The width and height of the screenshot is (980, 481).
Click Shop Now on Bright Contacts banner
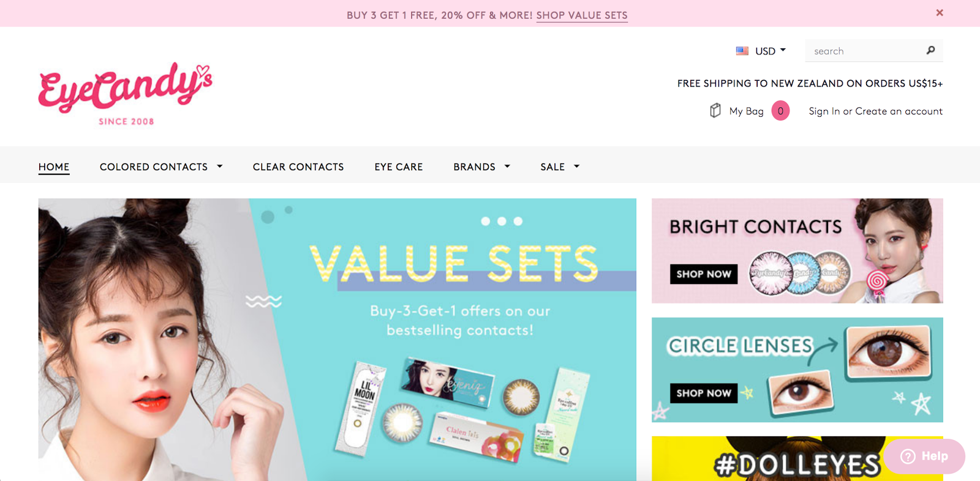tap(704, 274)
